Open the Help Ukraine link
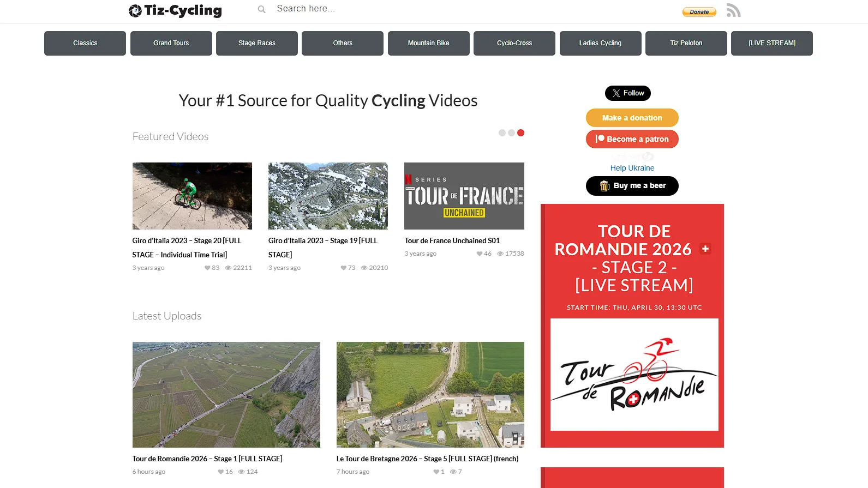Viewport: 868px width, 488px height. tap(632, 168)
